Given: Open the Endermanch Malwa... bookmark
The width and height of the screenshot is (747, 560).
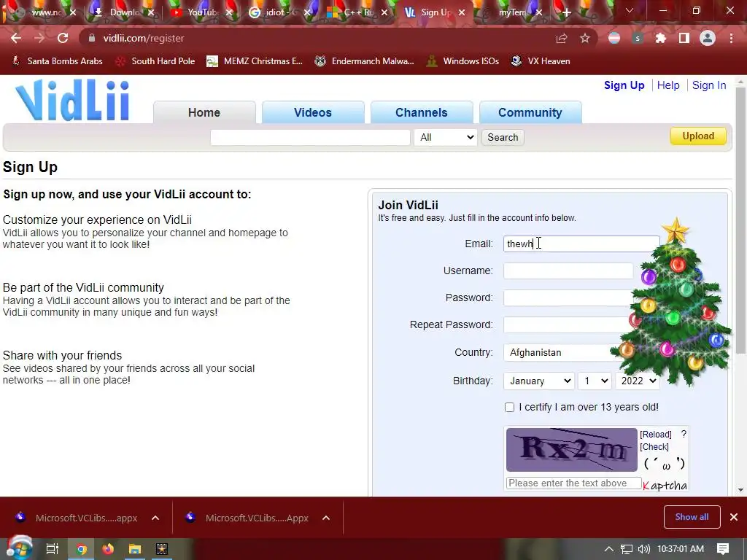Looking at the screenshot, I should click(365, 61).
